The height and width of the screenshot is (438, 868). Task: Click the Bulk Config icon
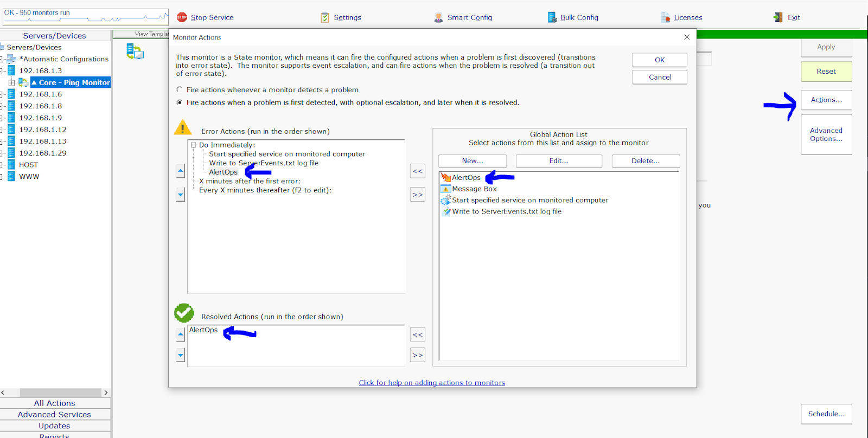552,17
